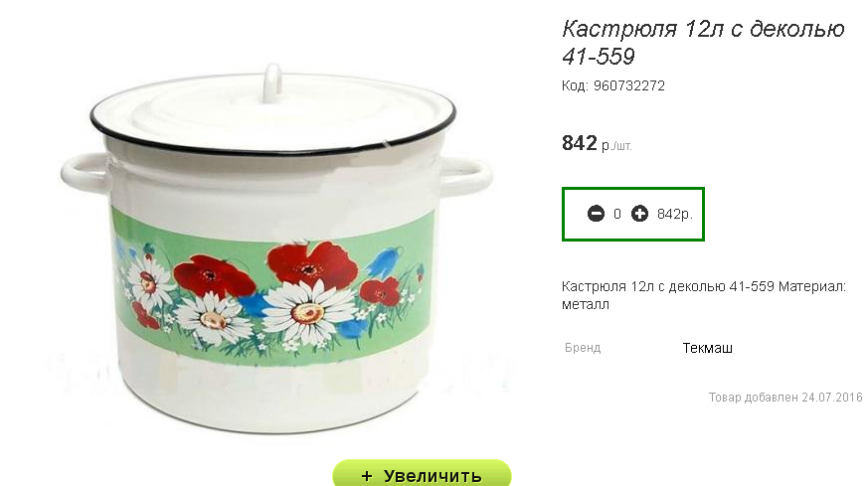
Task: Click the pot lid knob in the photo
Action: [271, 82]
